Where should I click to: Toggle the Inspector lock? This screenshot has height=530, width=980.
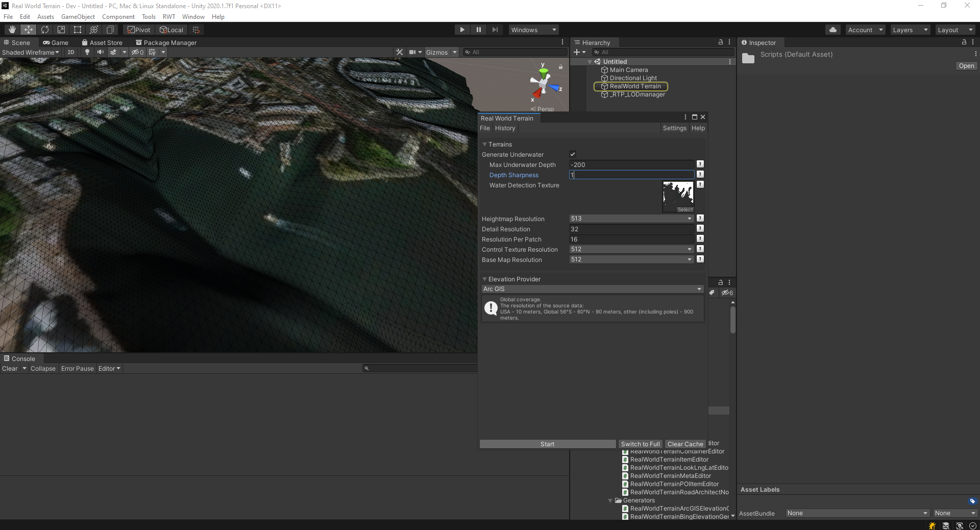point(964,42)
